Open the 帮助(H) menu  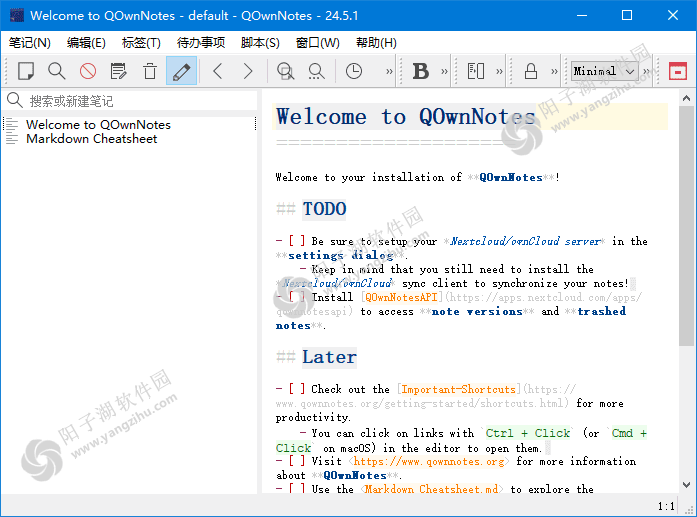pos(376,43)
